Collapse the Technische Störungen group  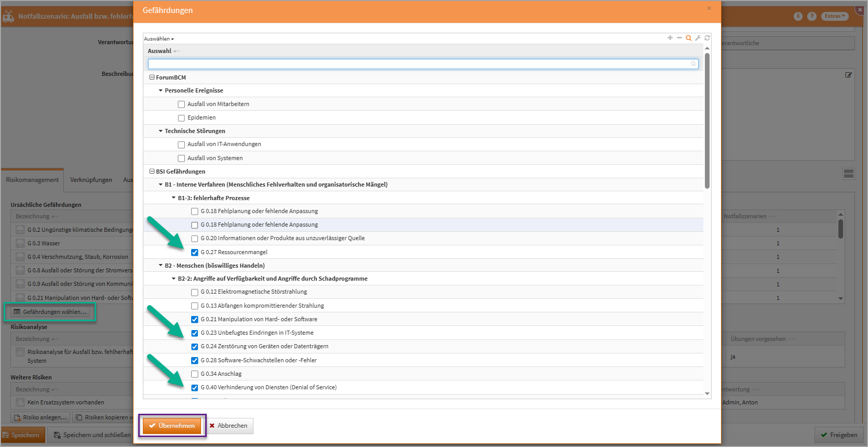[161, 131]
